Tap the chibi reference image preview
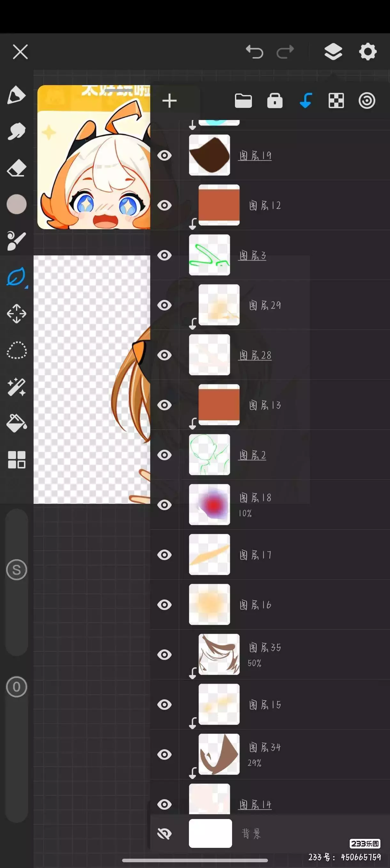 pyautogui.click(x=94, y=157)
